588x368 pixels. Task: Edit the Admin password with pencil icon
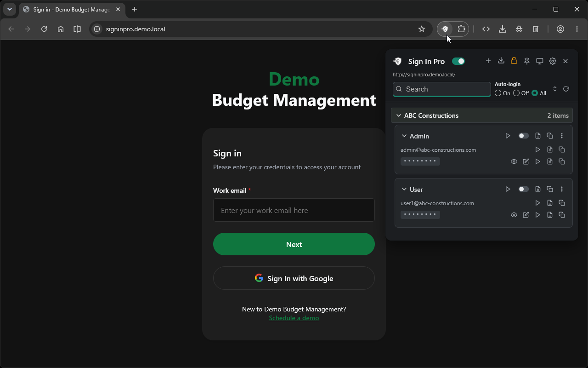coord(526,161)
